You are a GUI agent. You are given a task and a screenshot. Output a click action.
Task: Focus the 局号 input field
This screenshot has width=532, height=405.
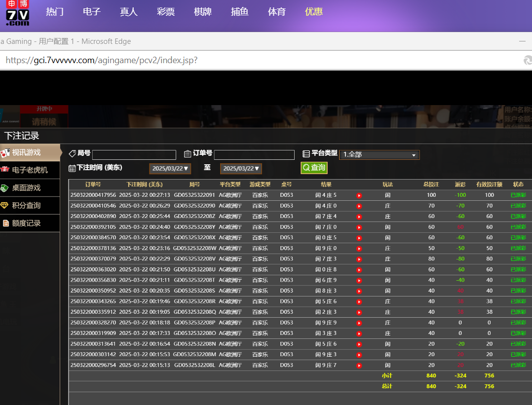pos(134,155)
